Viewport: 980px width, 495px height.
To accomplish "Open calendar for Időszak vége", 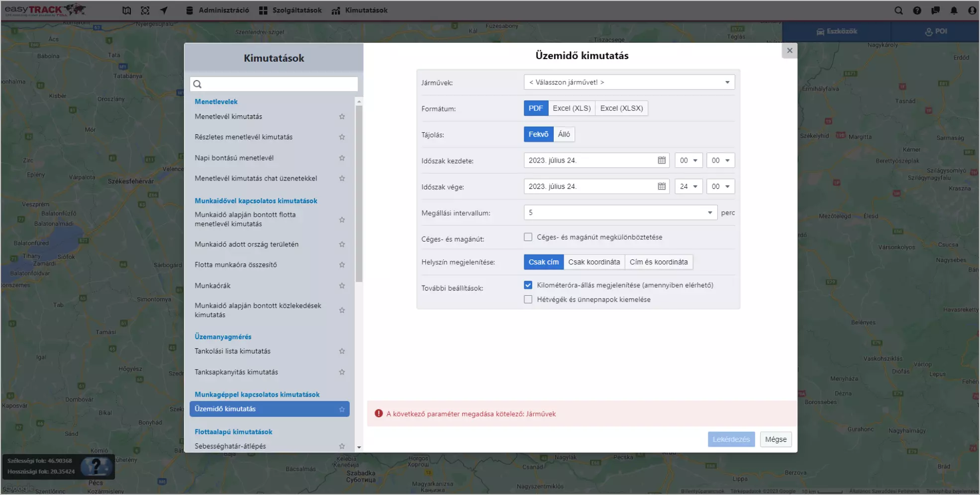I will (661, 186).
